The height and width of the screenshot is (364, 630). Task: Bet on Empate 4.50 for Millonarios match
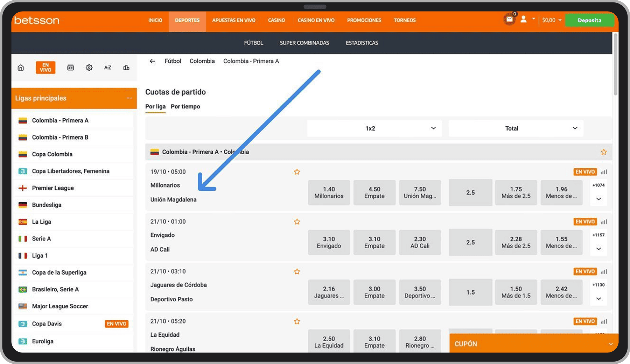[374, 192]
